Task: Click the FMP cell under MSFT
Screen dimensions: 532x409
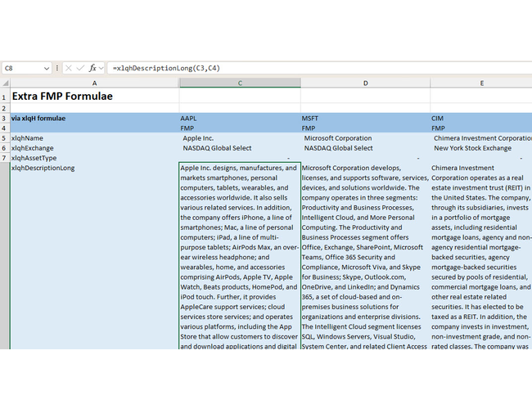Action: (365, 128)
